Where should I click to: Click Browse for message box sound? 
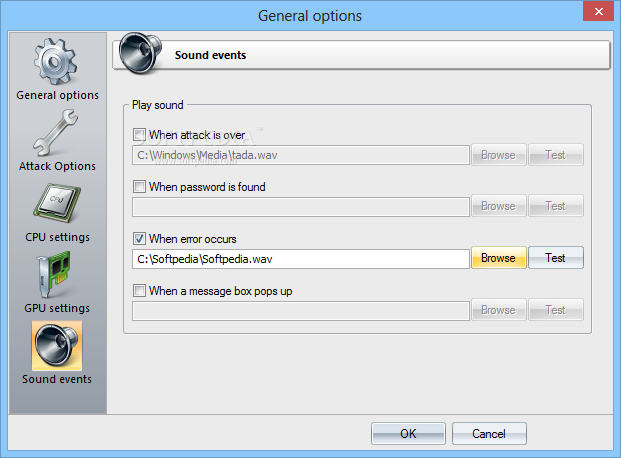[499, 309]
